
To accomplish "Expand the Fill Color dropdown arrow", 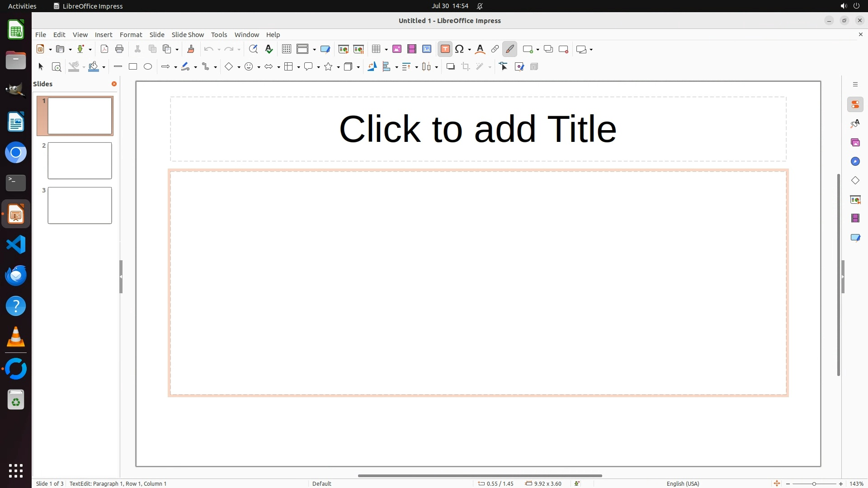I will pyautogui.click(x=104, y=67).
